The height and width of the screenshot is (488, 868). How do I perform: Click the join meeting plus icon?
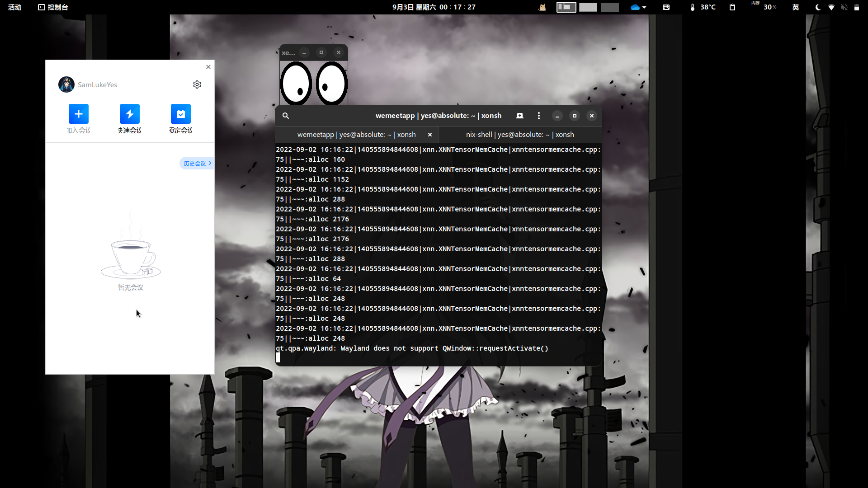pos(78,114)
